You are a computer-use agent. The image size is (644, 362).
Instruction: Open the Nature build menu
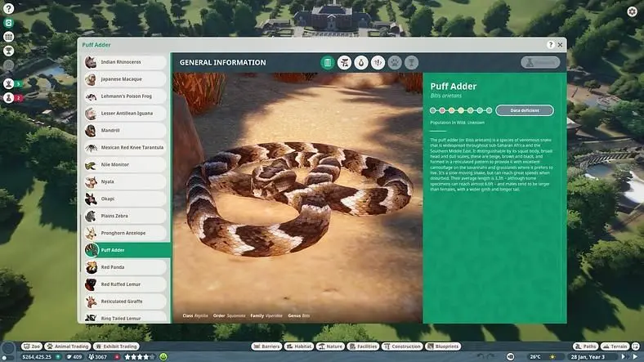pyautogui.click(x=330, y=346)
